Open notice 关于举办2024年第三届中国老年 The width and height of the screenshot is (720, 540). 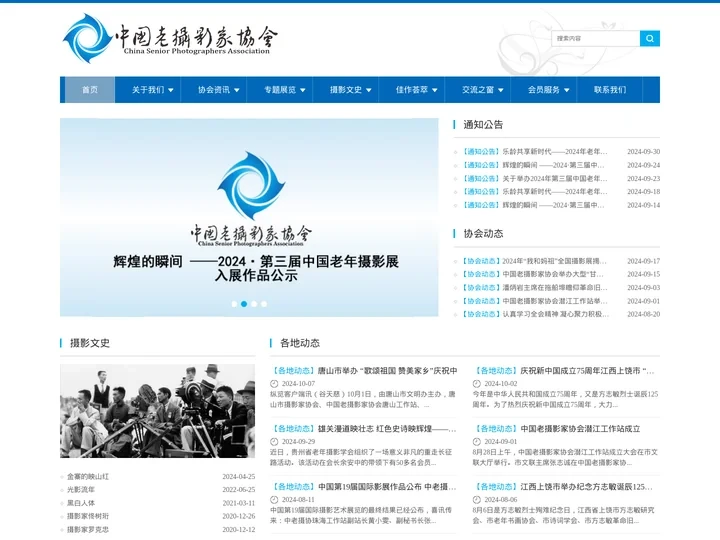(x=555, y=179)
